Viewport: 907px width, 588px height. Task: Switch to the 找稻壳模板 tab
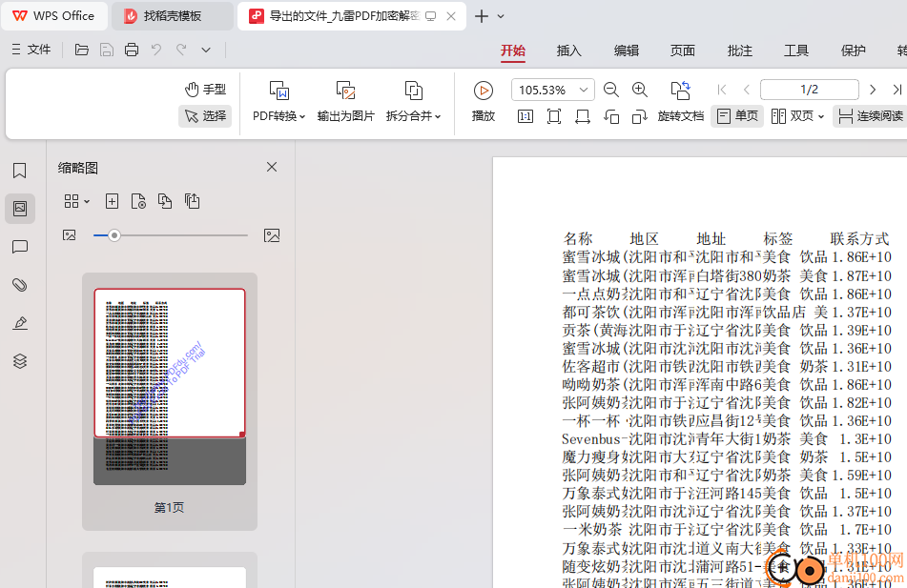coord(173,16)
